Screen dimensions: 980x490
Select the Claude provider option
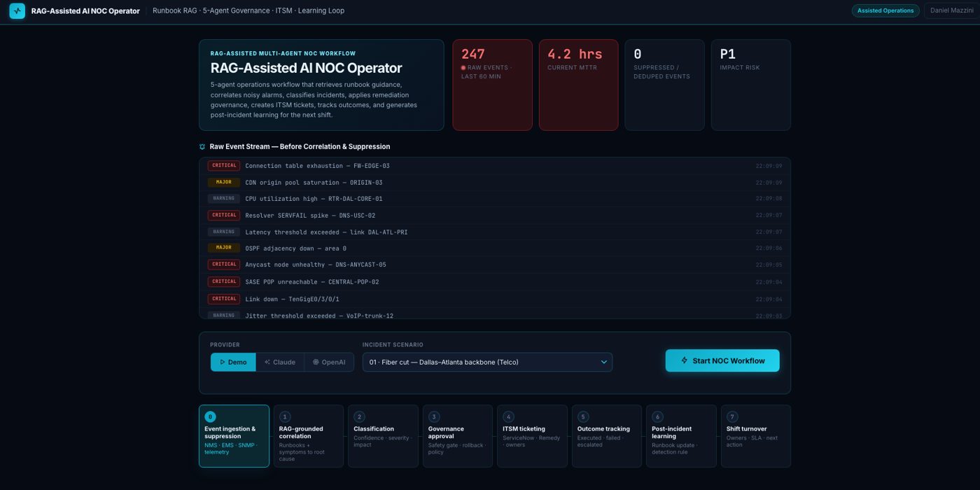pos(280,362)
